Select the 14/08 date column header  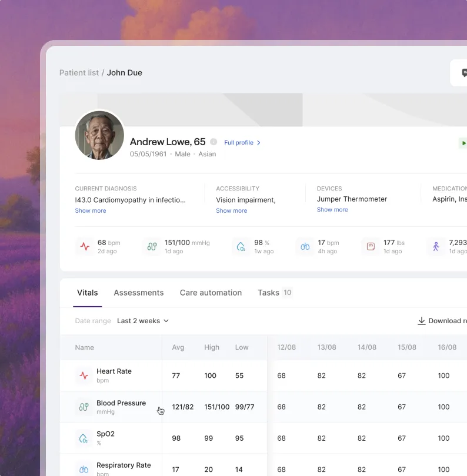[367, 347]
